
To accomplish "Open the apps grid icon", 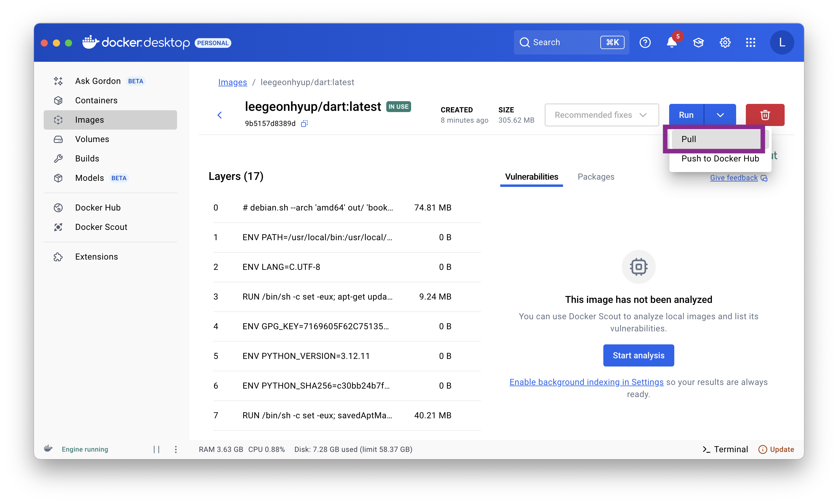I will [x=751, y=42].
